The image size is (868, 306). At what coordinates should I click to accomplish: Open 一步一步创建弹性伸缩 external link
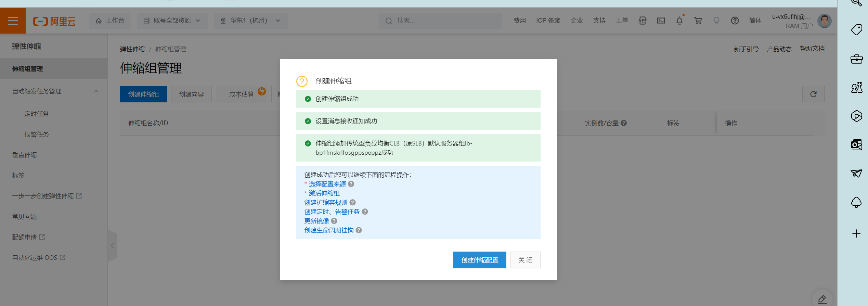click(x=47, y=196)
